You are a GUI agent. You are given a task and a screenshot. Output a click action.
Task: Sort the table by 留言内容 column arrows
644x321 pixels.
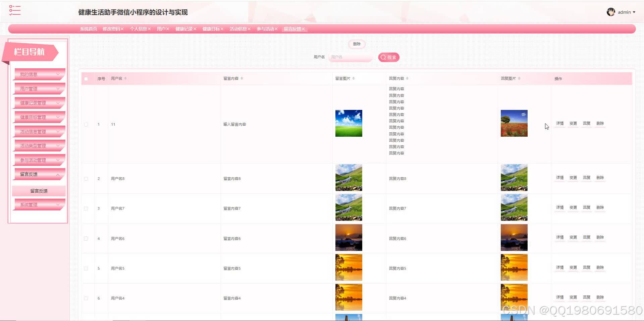point(242,78)
